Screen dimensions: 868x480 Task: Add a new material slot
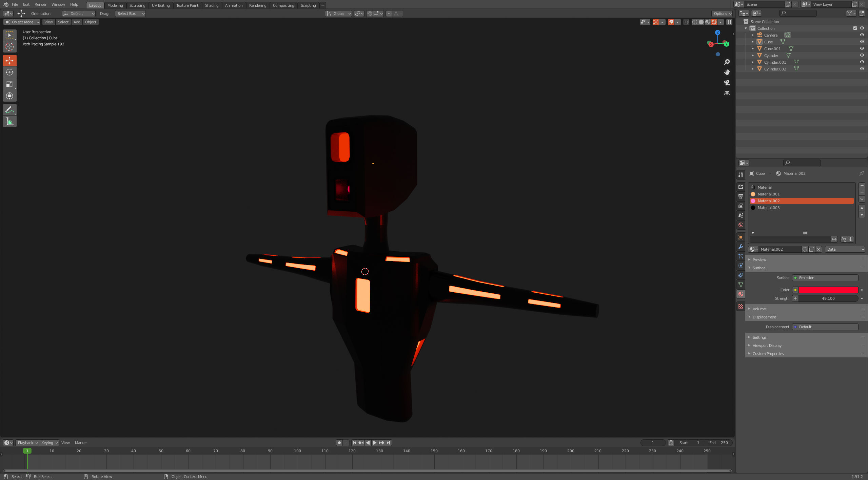(x=862, y=186)
